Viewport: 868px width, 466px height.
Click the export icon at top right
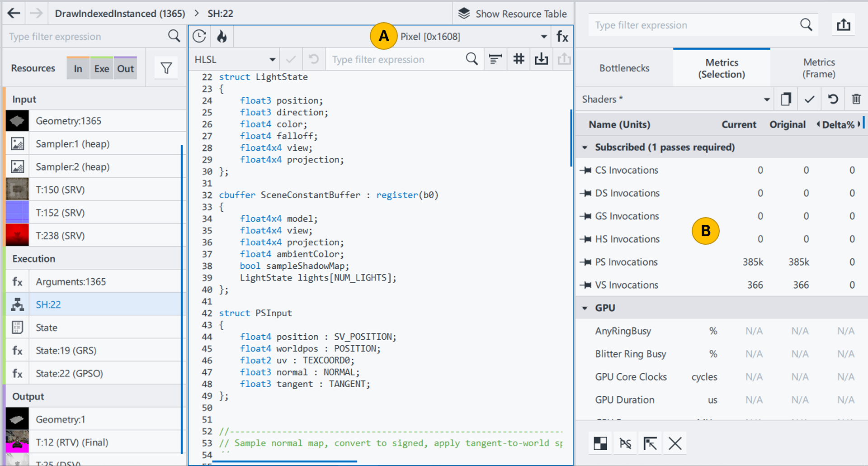843,25
